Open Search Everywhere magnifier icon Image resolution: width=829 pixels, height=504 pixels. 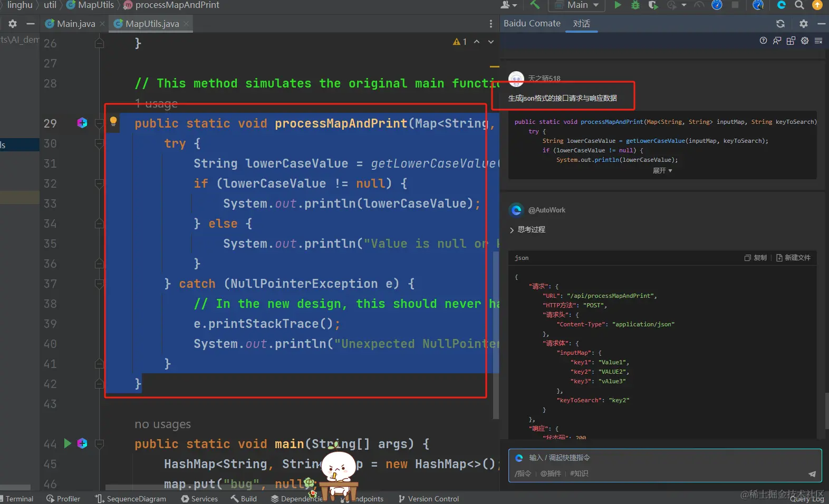[x=799, y=5]
